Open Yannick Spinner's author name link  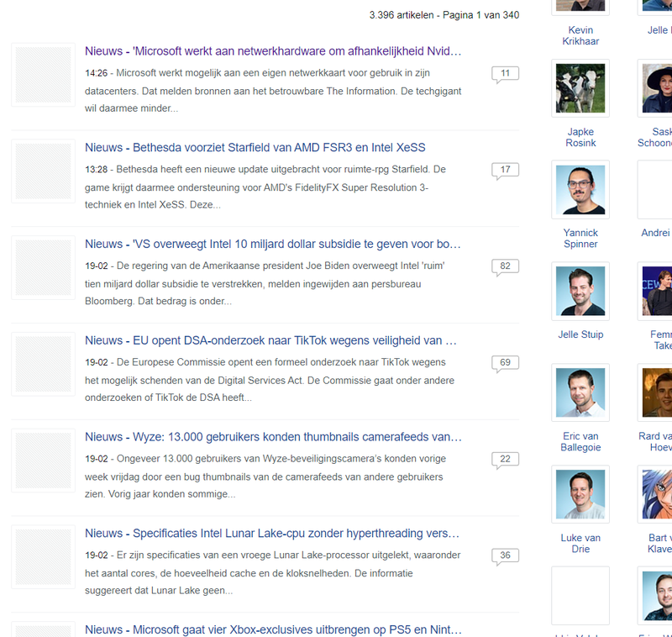click(x=580, y=239)
